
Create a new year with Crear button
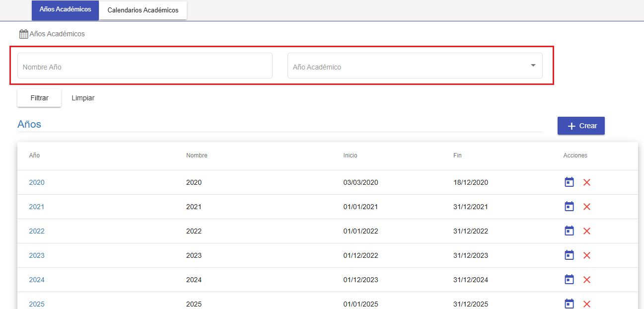click(x=581, y=126)
